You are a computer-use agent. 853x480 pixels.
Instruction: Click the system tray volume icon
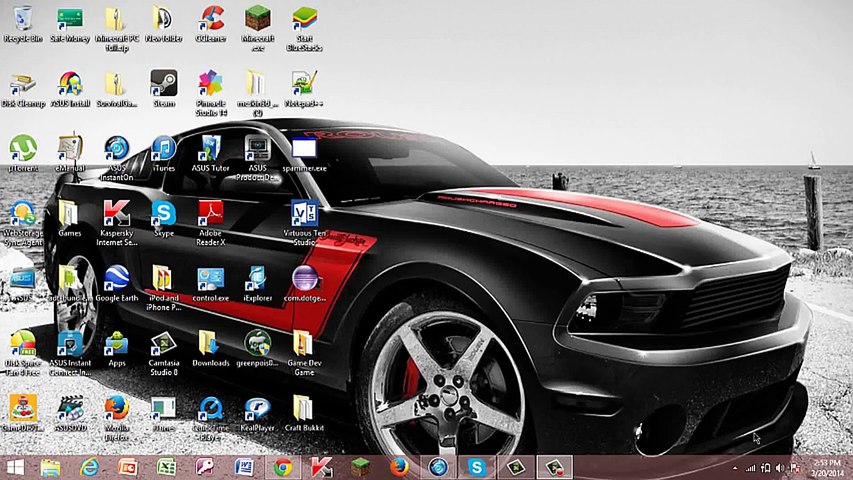pos(779,467)
